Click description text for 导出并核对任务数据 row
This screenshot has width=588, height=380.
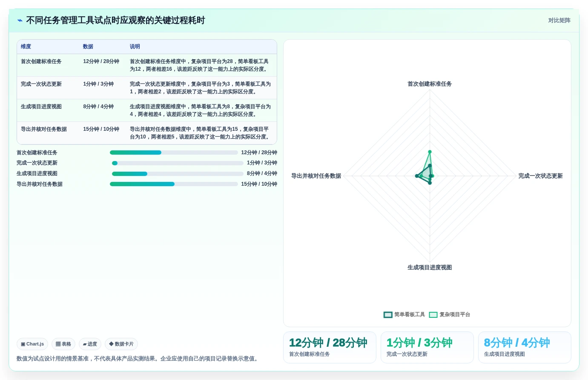[x=200, y=133]
